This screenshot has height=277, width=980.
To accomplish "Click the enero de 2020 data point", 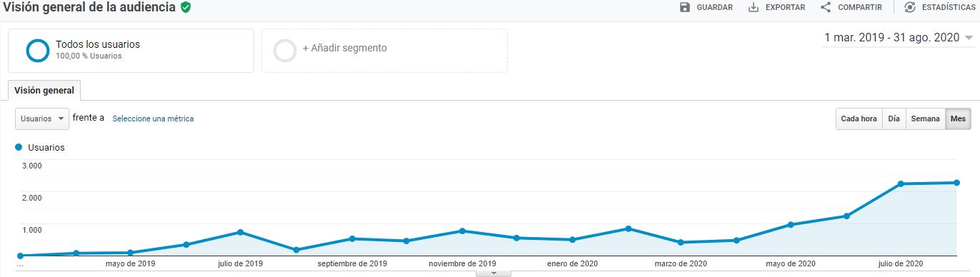I will pyautogui.click(x=572, y=240).
